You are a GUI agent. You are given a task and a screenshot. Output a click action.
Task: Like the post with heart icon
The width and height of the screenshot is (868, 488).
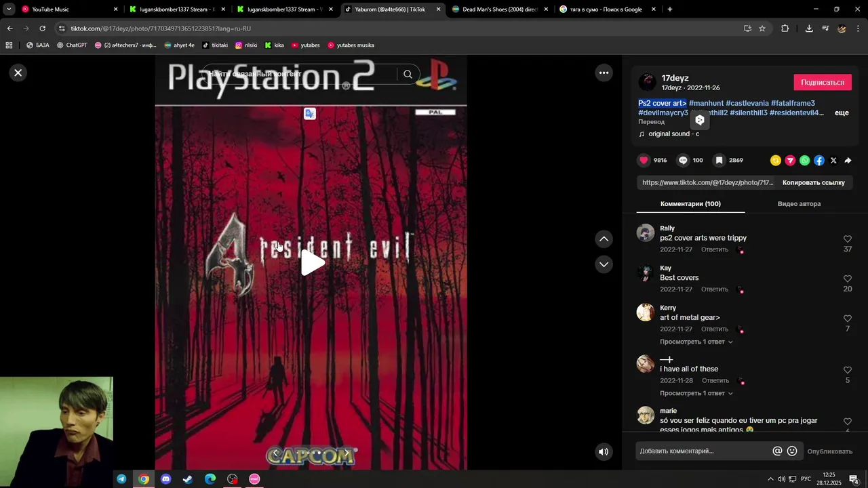pos(644,160)
